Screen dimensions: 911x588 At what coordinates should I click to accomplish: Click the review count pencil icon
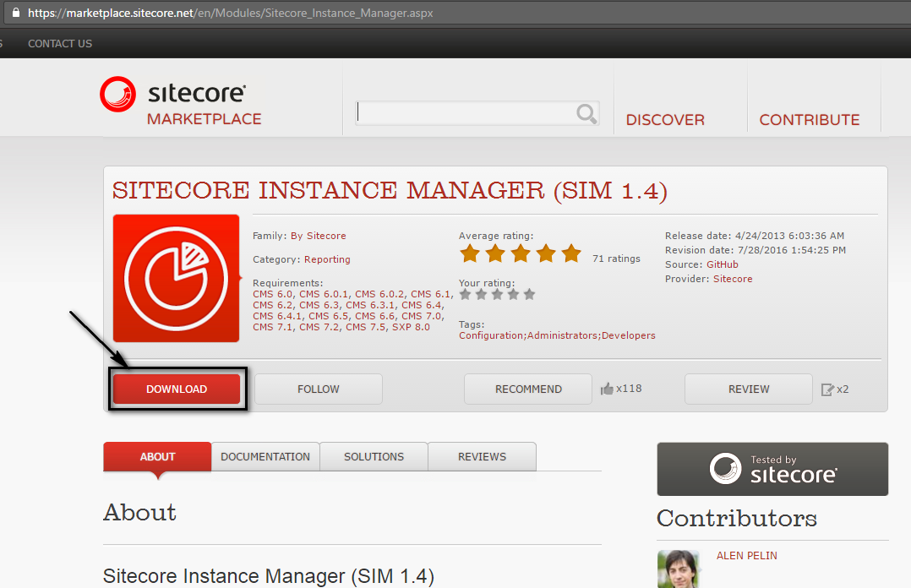click(827, 389)
